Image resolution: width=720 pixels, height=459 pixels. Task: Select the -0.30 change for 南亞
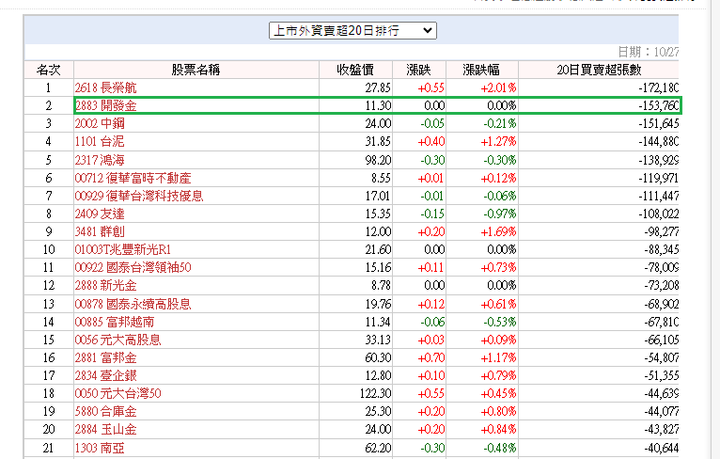click(x=433, y=448)
